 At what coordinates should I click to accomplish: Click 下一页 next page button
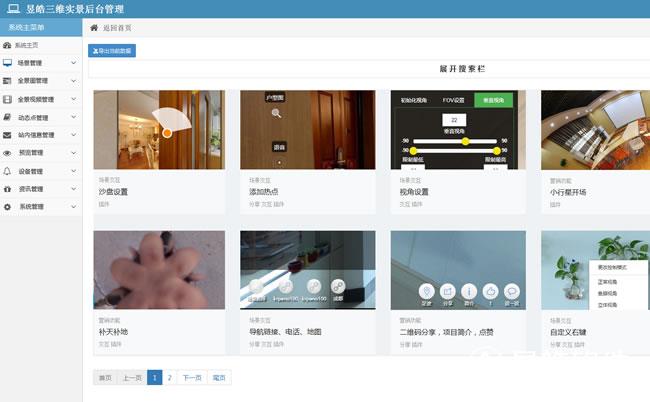192,377
